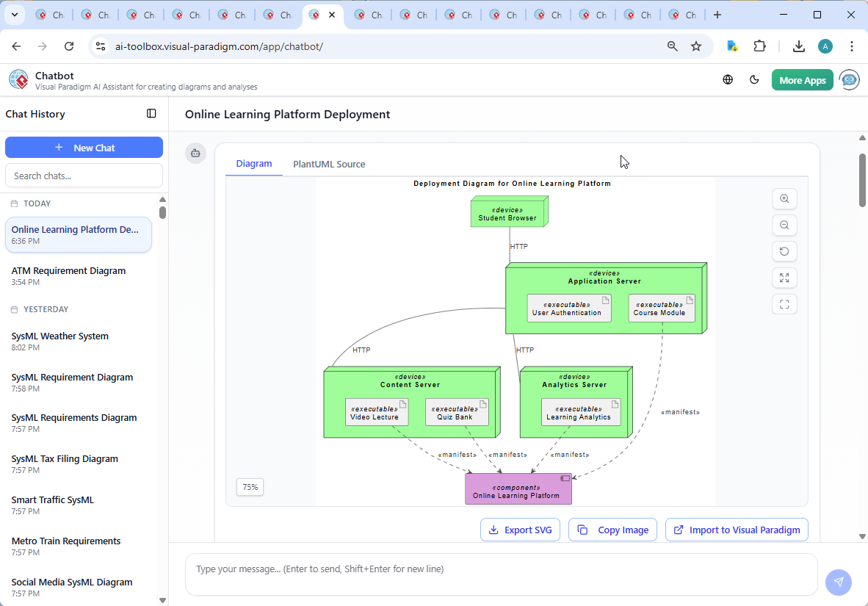Click Import to Visual Paradigm button
The image size is (868, 606).
tap(737, 530)
